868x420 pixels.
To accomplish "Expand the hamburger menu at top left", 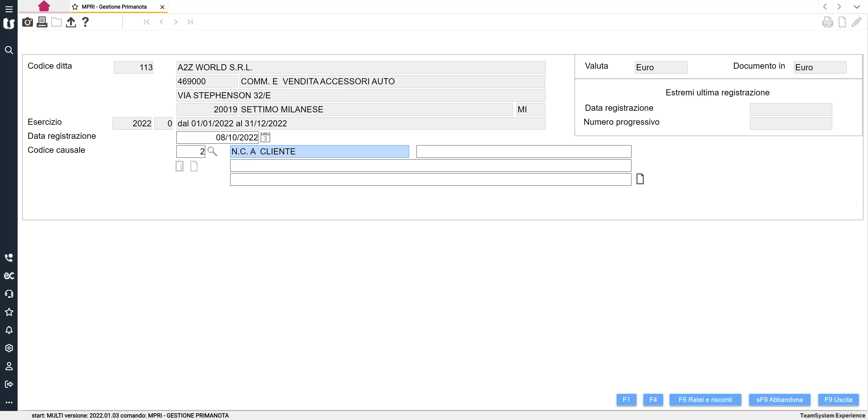I will click(9, 9).
